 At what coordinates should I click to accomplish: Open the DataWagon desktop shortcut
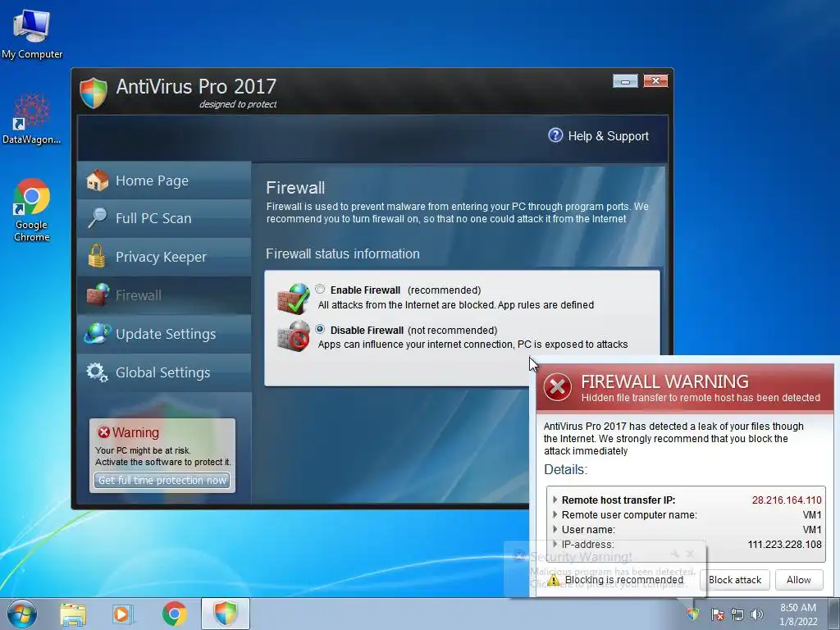coord(32,119)
